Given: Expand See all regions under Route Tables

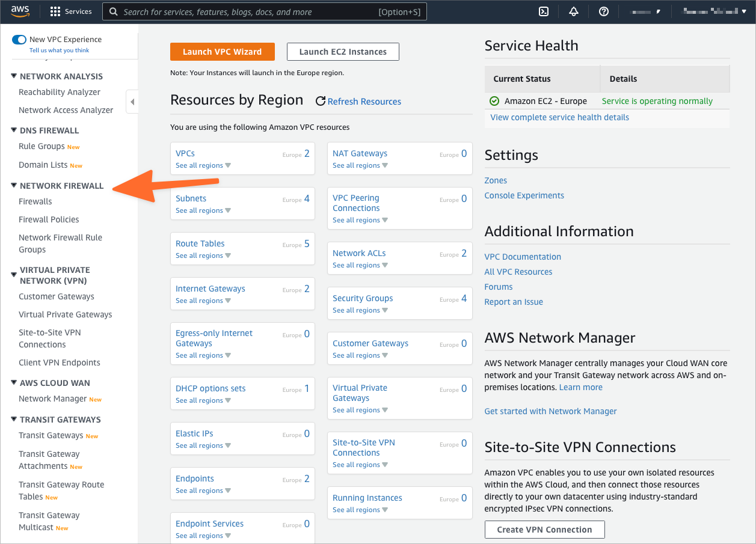Looking at the screenshot, I should pyautogui.click(x=203, y=255).
